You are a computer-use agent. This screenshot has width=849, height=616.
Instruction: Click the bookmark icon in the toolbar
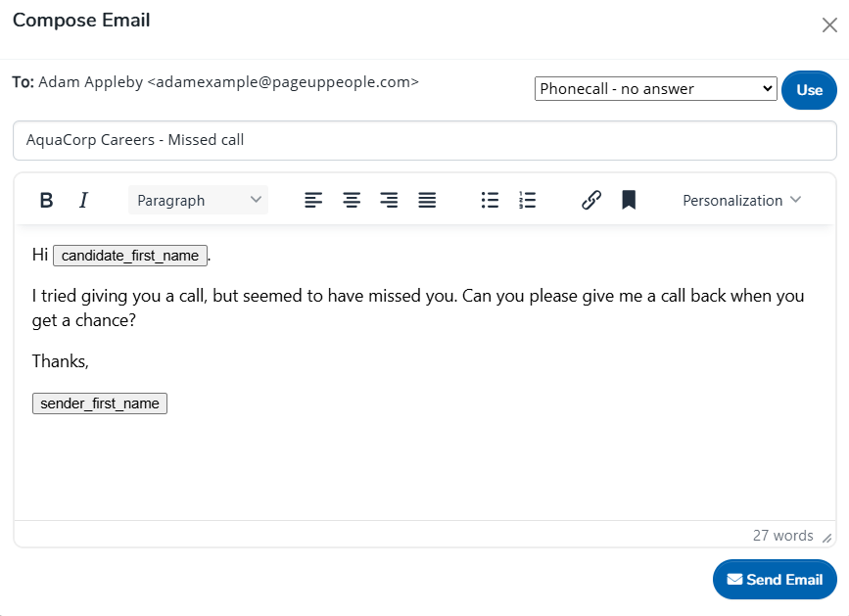[x=629, y=201]
